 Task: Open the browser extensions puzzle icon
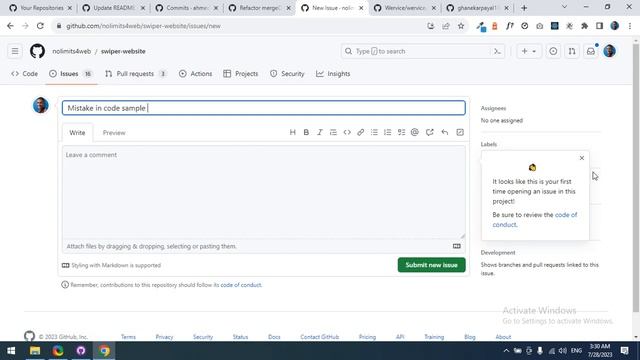point(584,26)
